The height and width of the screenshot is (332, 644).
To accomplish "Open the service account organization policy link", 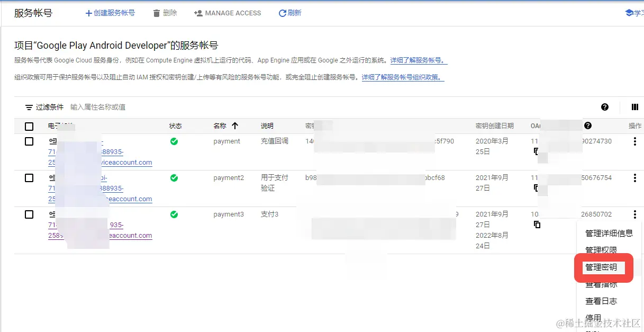I will pos(403,77).
